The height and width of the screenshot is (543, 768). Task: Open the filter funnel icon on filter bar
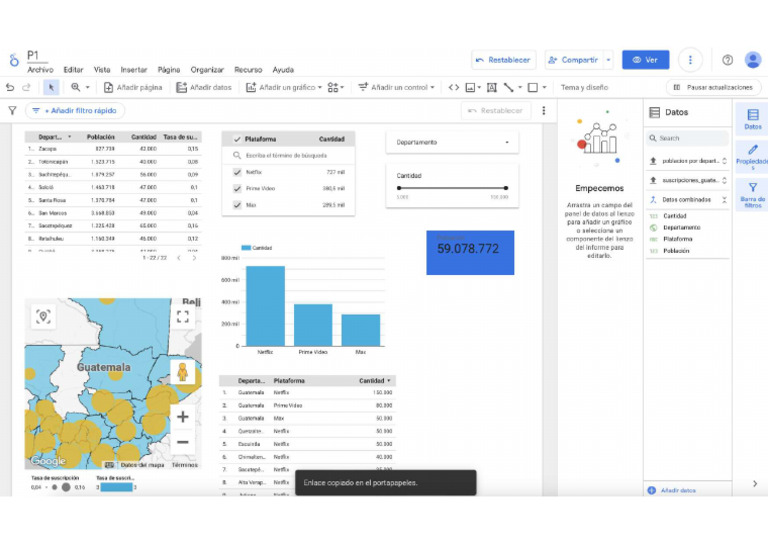12,111
